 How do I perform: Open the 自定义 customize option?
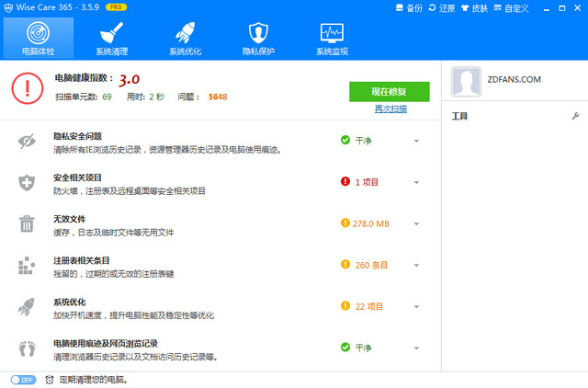coord(512,8)
